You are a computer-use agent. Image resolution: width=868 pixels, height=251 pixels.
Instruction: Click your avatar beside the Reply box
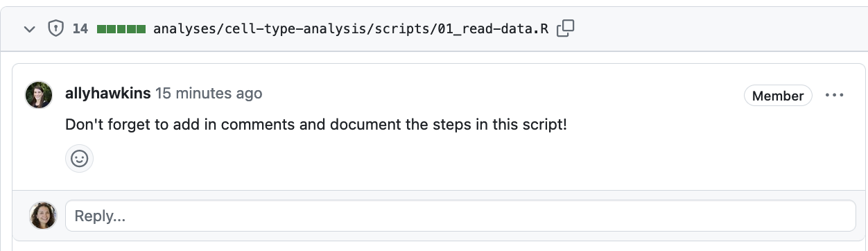pos(43,216)
